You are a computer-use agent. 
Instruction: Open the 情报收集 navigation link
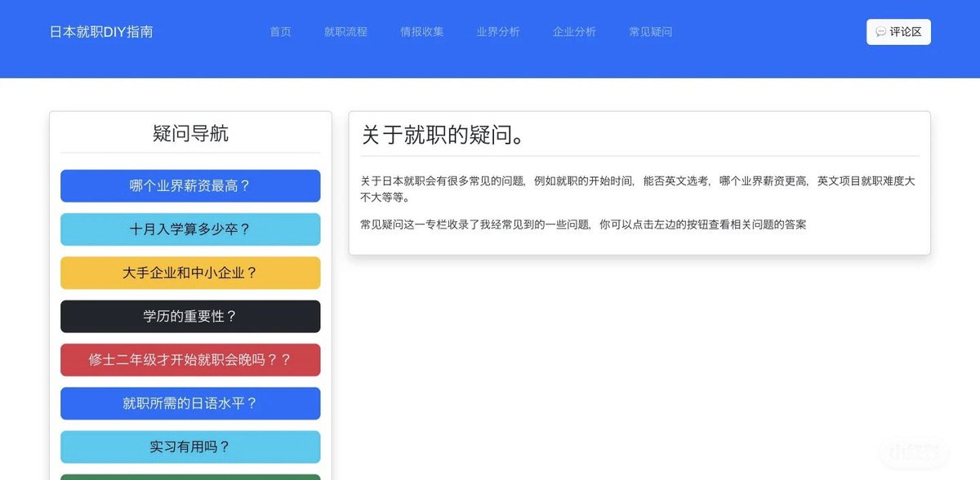[421, 32]
